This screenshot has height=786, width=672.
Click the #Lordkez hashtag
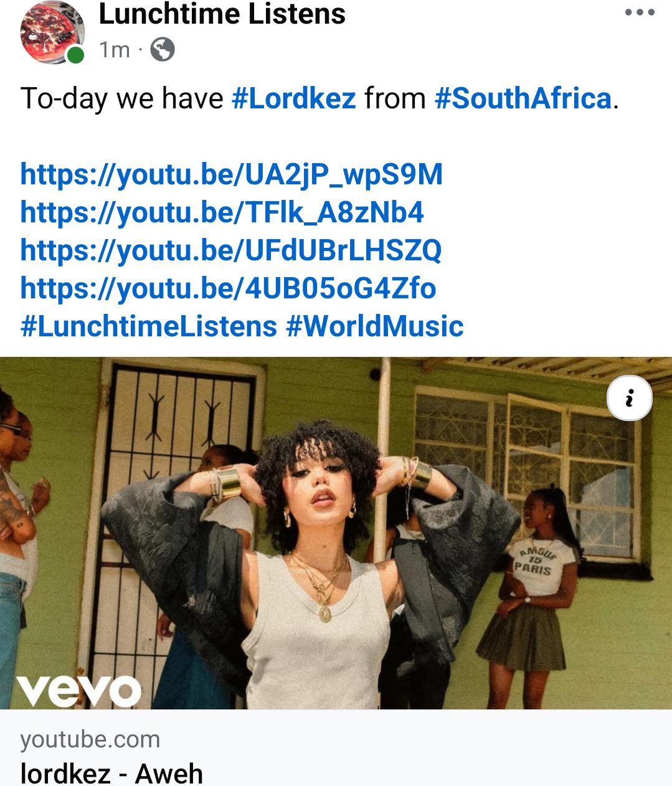click(x=293, y=98)
